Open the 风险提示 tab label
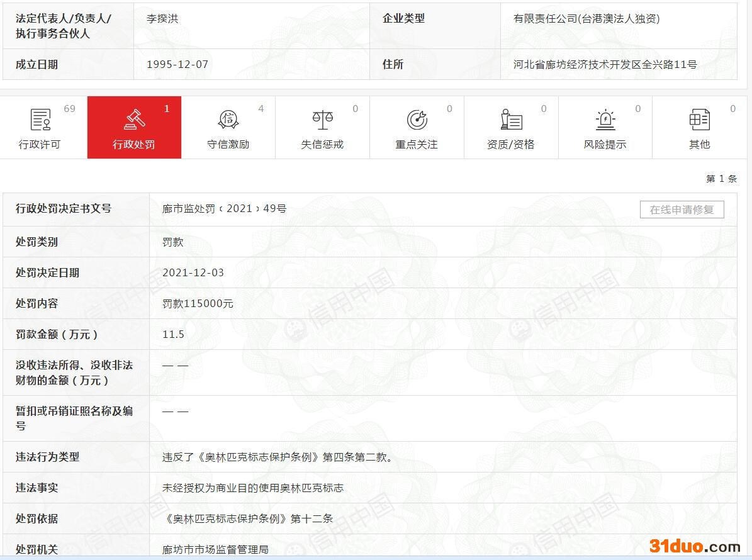The width and height of the screenshot is (752, 560). point(605,145)
